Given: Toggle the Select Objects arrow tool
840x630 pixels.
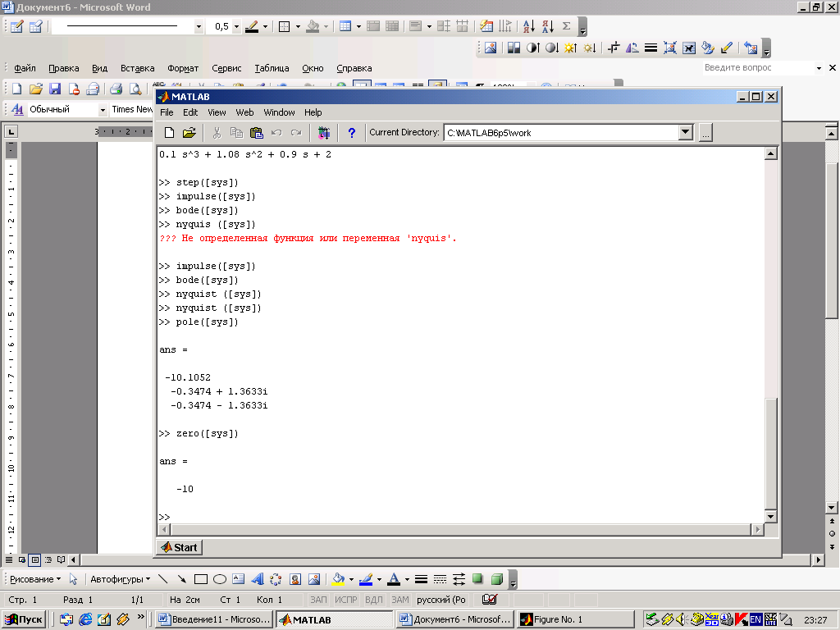Looking at the screenshot, I should [x=74, y=579].
